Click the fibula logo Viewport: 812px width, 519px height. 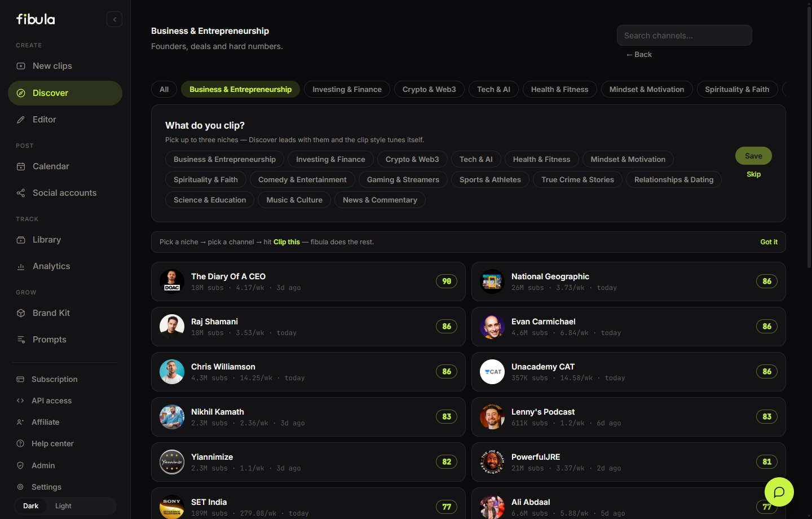(x=36, y=19)
